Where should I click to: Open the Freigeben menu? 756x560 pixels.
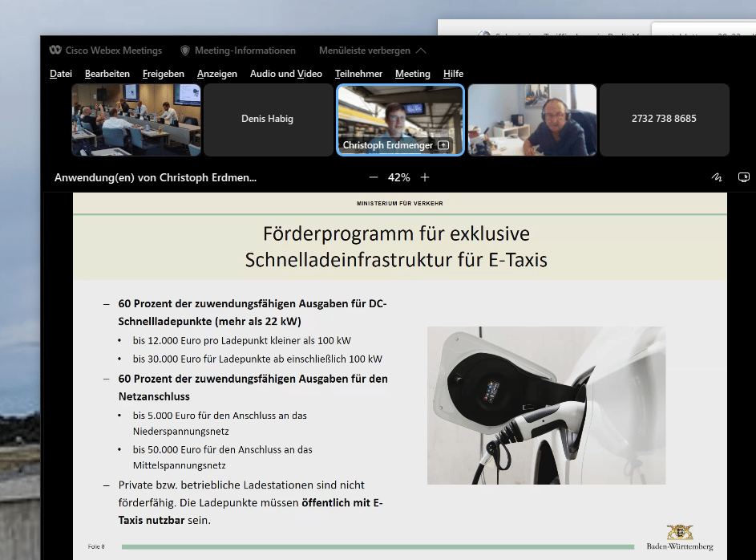(164, 74)
